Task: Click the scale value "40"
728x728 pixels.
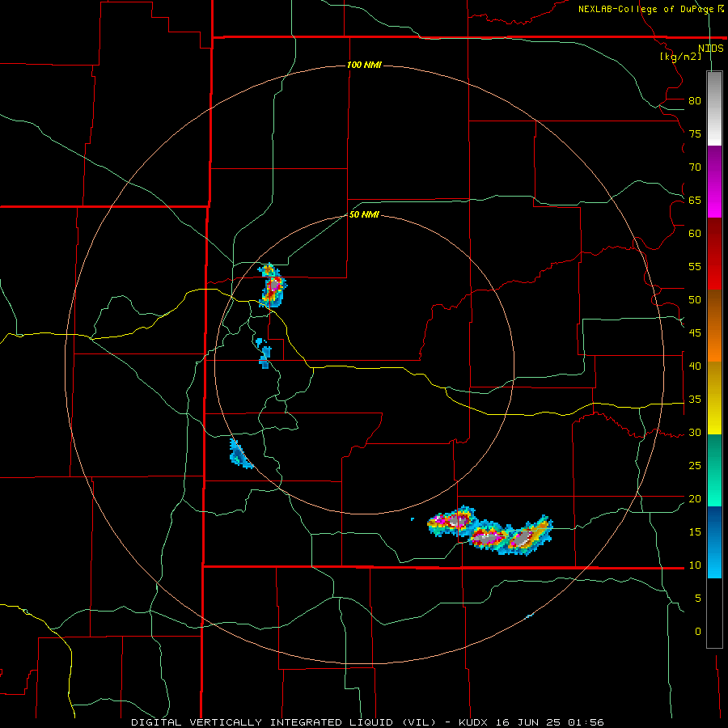Action: 695,366
